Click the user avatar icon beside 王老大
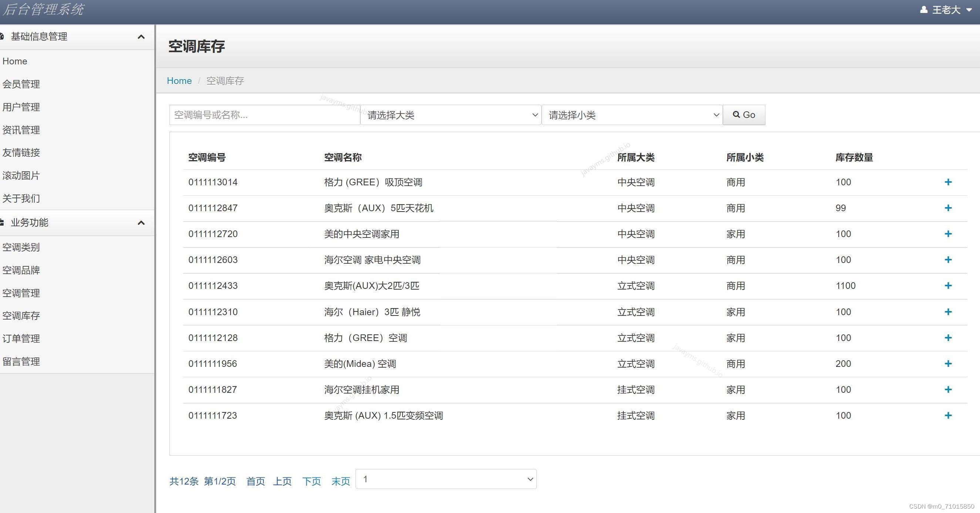Image resolution: width=980 pixels, height=513 pixels. point(924,10)
